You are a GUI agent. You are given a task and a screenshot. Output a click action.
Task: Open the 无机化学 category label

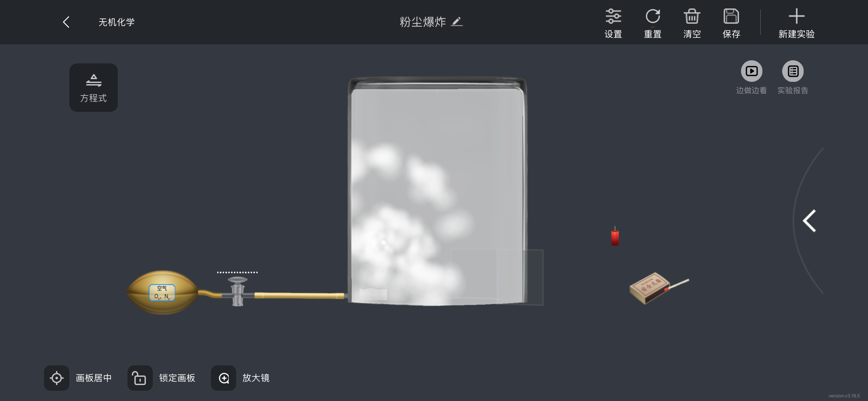click(x=117, y=22)
